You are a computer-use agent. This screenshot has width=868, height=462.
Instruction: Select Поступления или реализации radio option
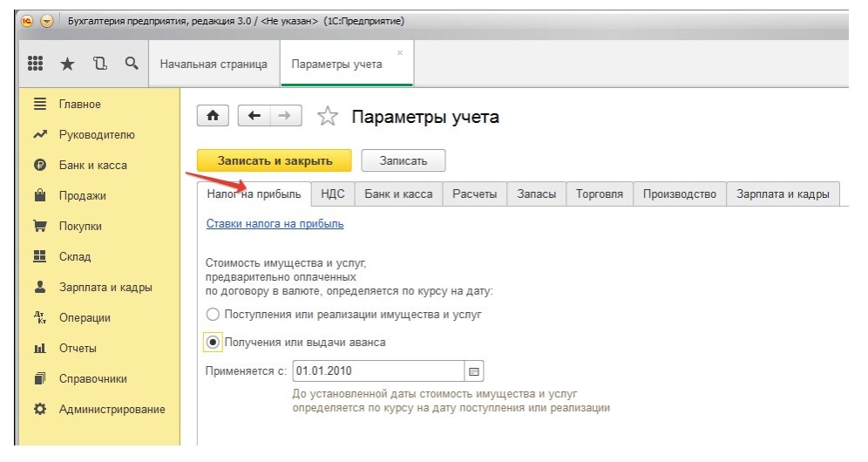click(x=212, y=314)
